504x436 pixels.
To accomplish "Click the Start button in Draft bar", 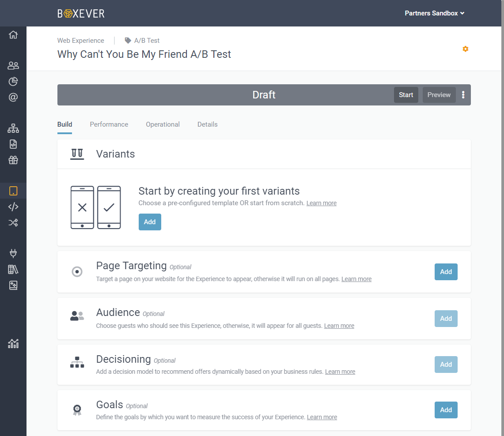I will point(406,95).
